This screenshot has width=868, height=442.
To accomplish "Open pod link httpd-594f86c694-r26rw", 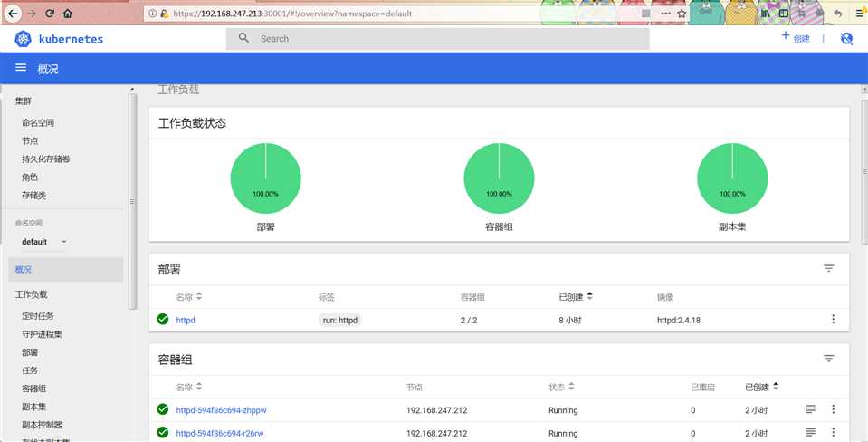I will (x=220, y=433).
